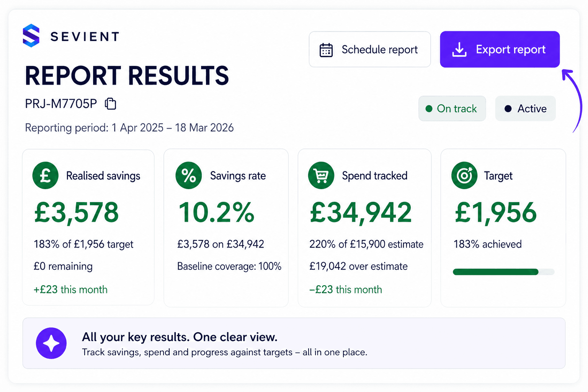Open the Schedule report dialog

[370, 49]
